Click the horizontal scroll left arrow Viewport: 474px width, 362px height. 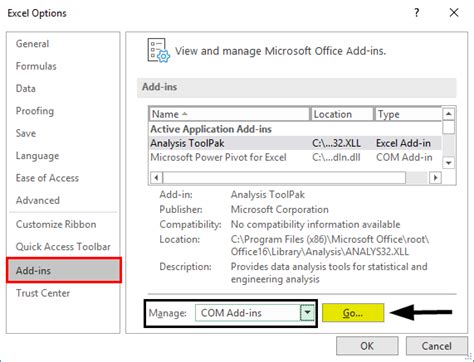coord(156,177)
